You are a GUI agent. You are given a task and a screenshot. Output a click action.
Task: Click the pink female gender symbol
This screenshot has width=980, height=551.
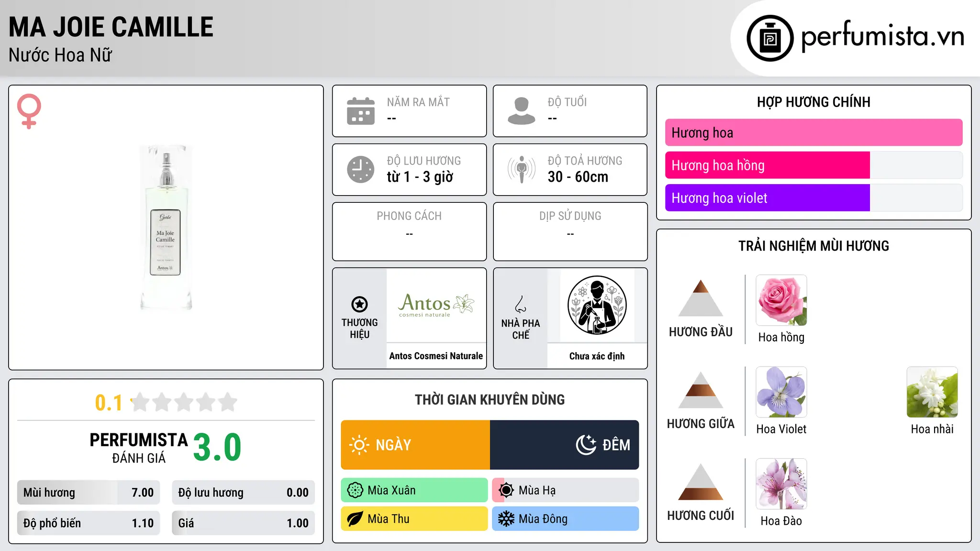(x=29, y=111)
